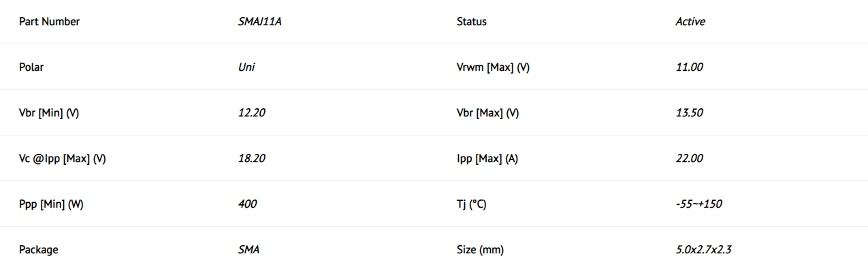This screenshot has height=271, width=868.
Task: Select the SMAJ11A part number value
Action: pos(260,22)
